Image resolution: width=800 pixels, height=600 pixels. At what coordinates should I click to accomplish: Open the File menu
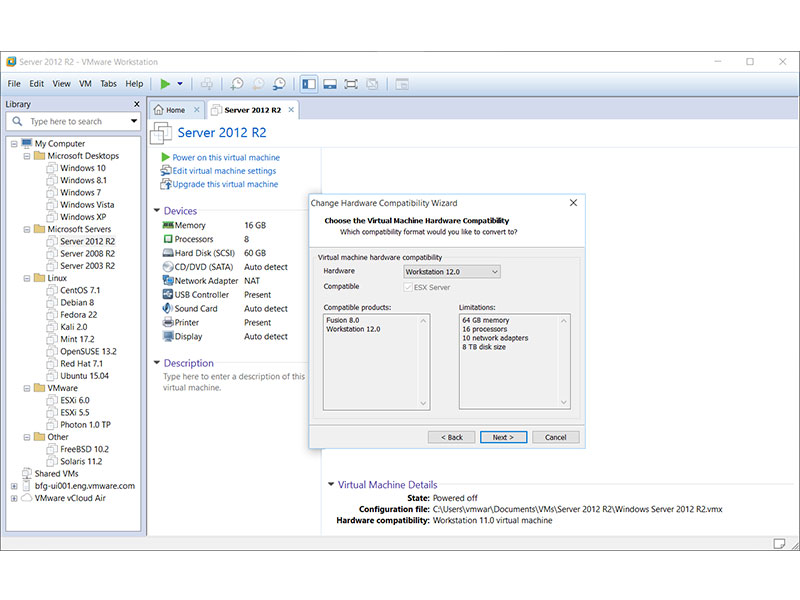14,84
